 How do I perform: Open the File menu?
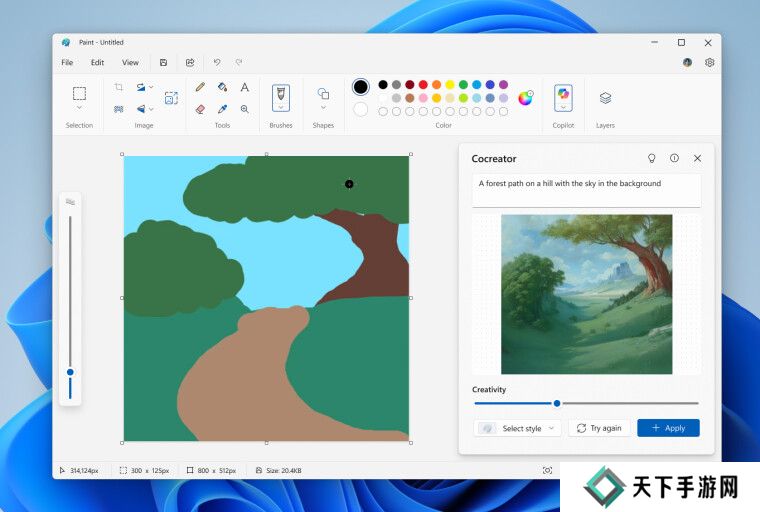pyautogui.click(x=67, y=62)
